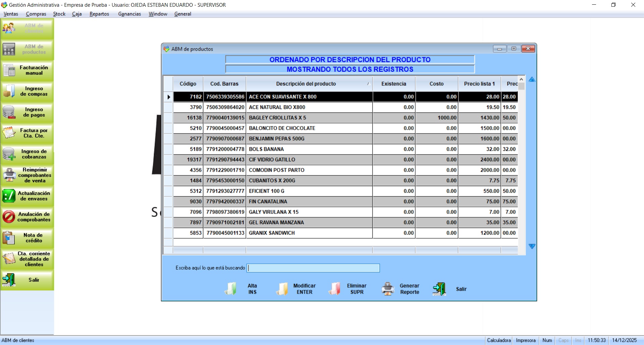
Task: Open Anulación de comprobantes
Action: (27, 217)
